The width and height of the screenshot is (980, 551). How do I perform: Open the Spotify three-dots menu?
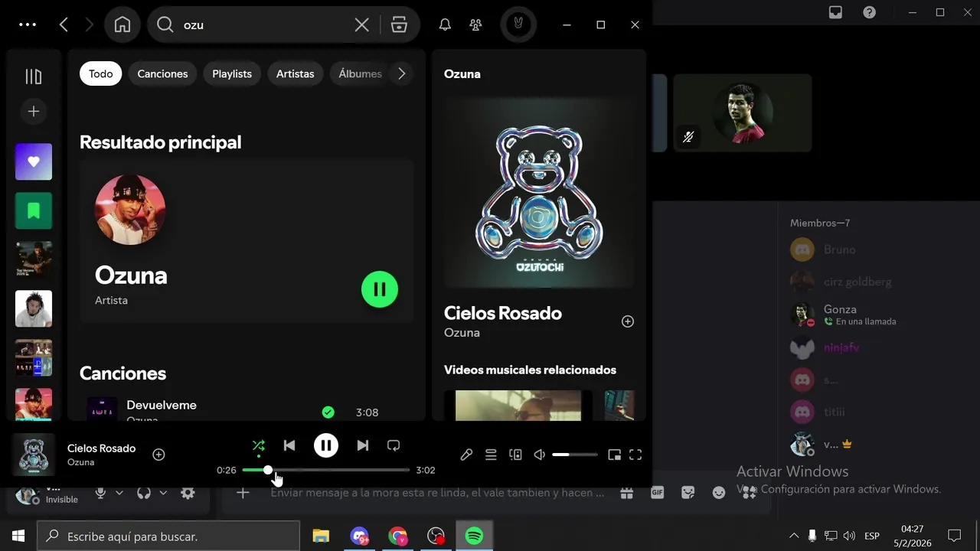tap(28, 24)
